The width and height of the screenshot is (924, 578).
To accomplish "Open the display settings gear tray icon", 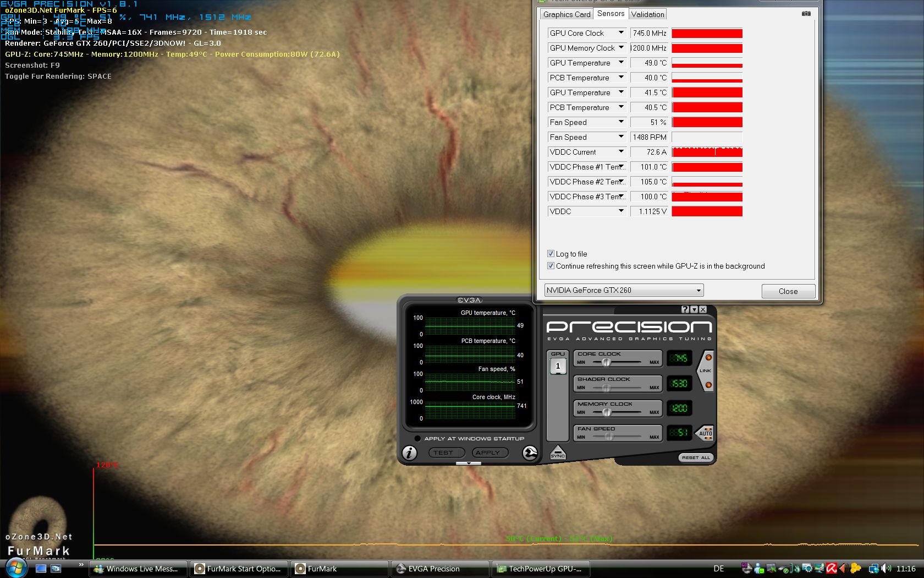I will tap(807, 569).
